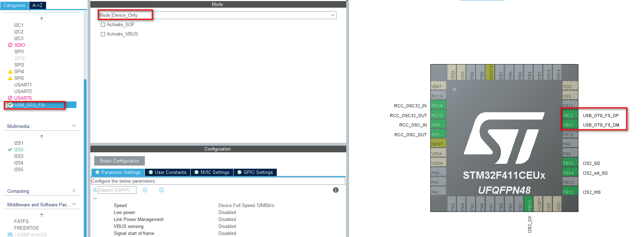Open the NVIC Settings tab
The image size is (644, 237).
[212, 172]
